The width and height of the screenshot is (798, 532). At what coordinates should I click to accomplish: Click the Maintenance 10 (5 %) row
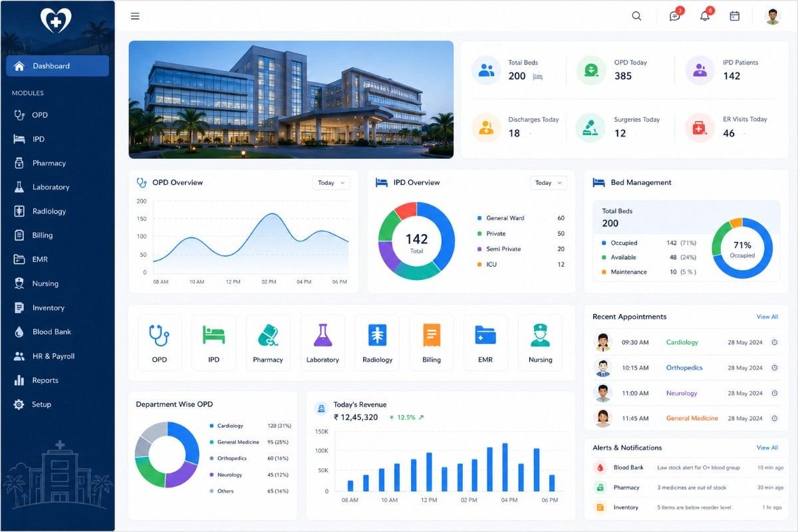[648, 272]
